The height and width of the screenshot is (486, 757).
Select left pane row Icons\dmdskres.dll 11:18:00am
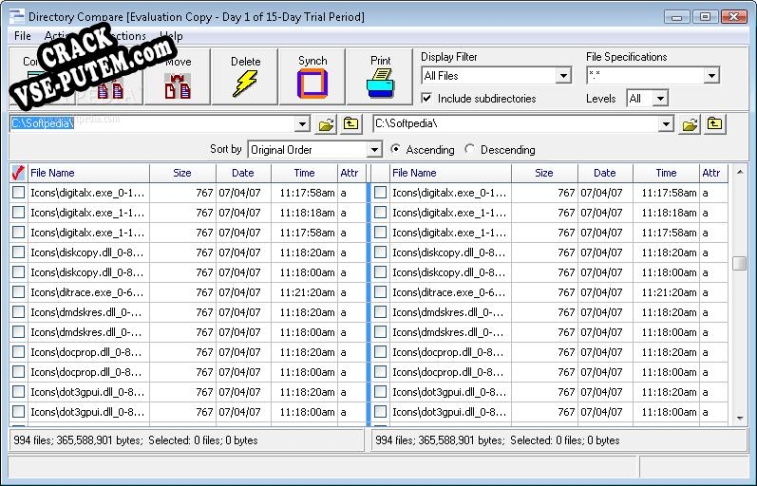(188, 332)
